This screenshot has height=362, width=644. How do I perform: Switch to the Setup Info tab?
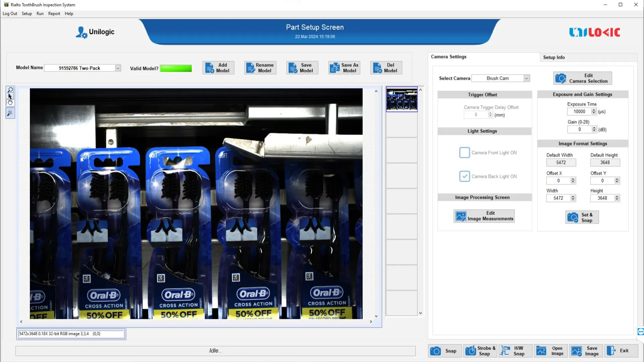tap(554, 57)
